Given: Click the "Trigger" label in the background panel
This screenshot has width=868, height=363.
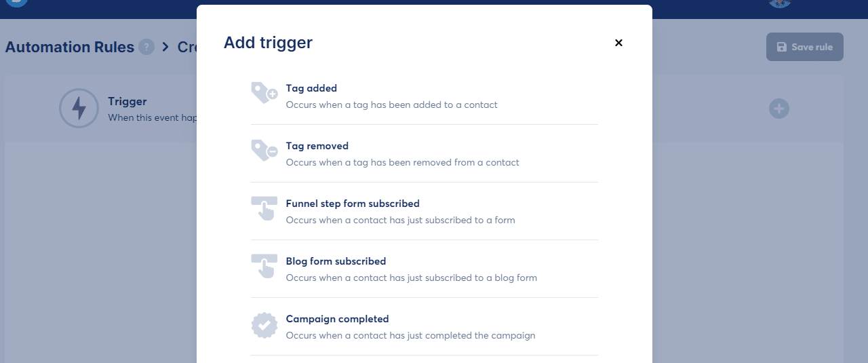Looking at the screenshot, I should (127, 102).
